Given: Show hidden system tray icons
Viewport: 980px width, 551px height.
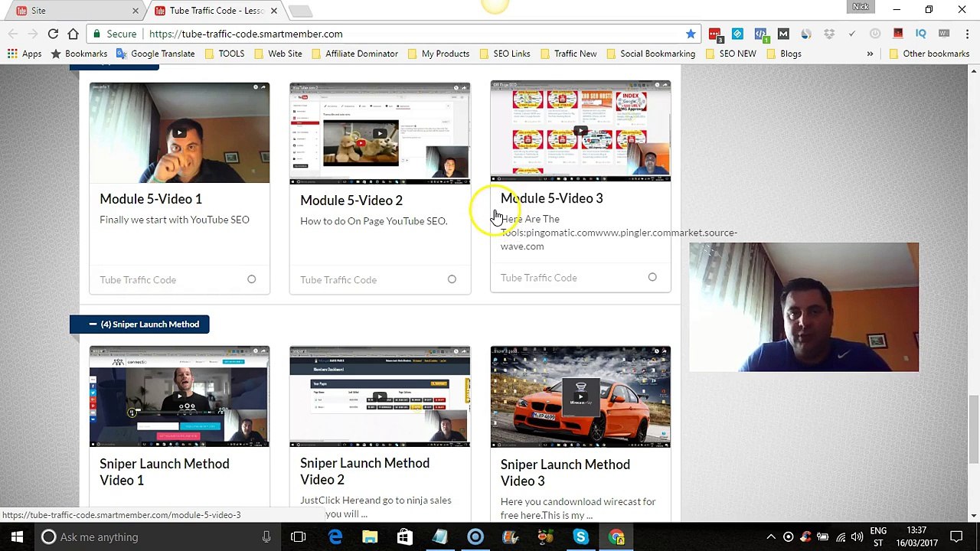Looking at the screenshot, I should (x=771, y=537).
